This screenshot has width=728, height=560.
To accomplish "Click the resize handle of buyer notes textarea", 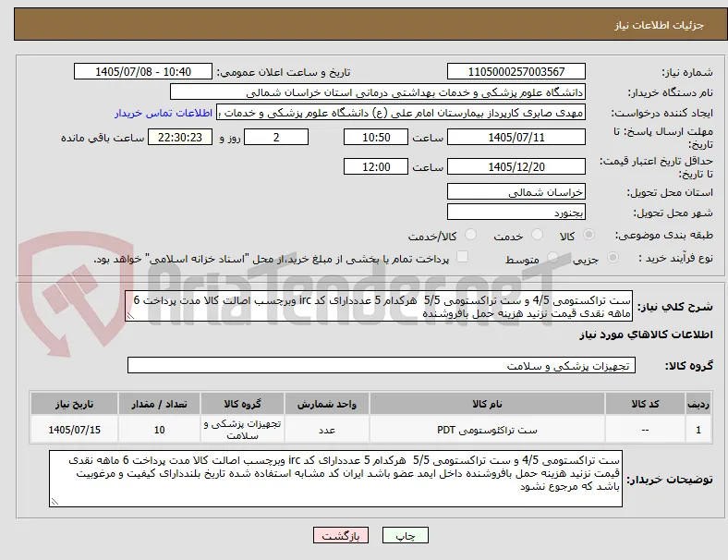I will point(55,502).
